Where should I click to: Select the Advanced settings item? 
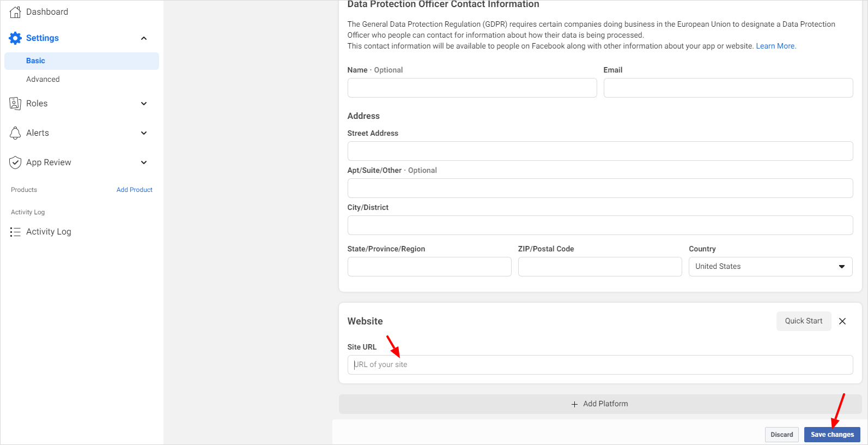[x=43, y=80]
